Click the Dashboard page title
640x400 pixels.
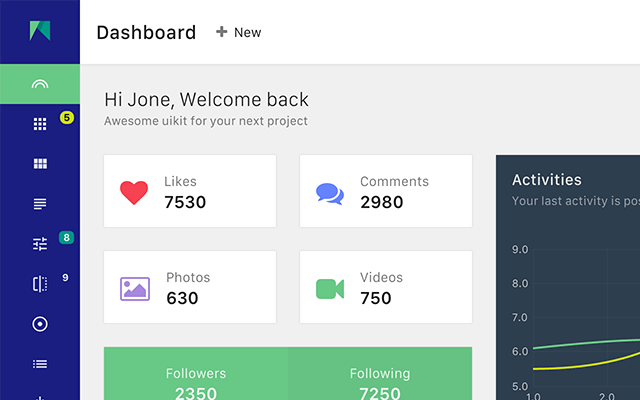[x=146, y=32]
